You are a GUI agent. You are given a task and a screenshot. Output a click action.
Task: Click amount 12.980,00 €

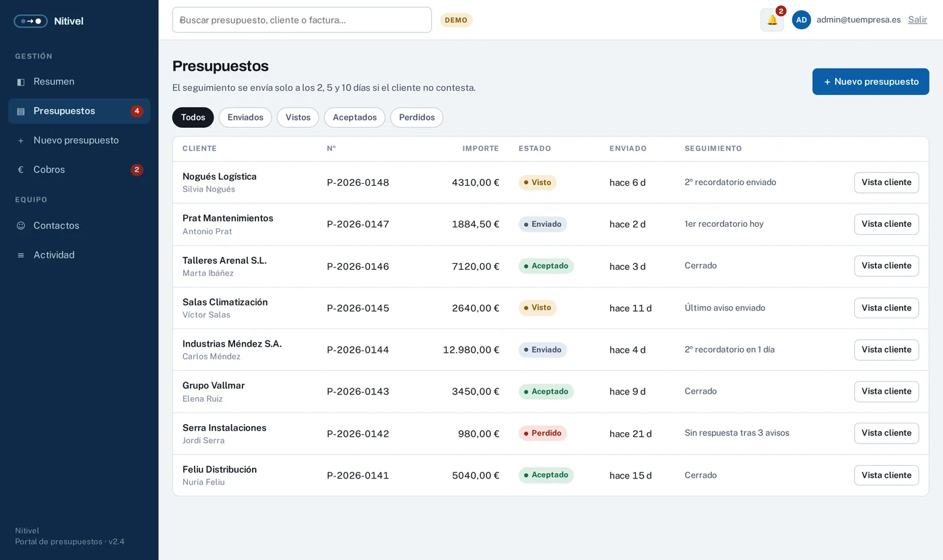tap(471, 350)
